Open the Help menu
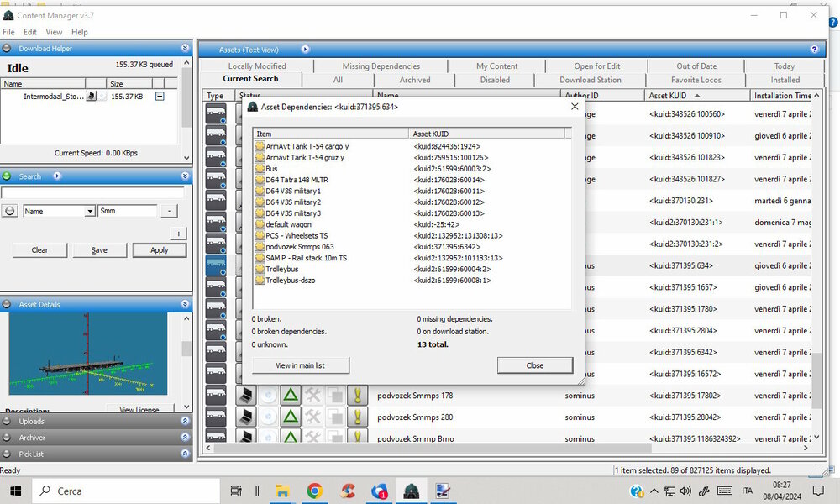The height and width of the screenshot is (504, 840). [79, 32]
